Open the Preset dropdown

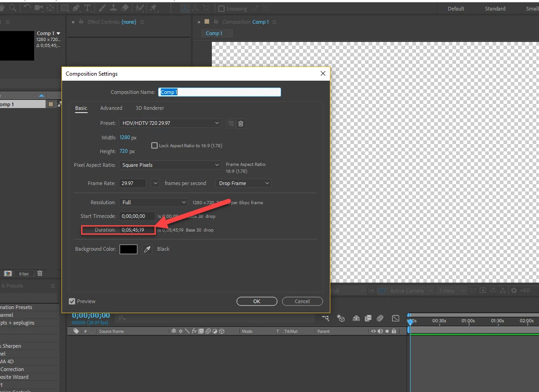(170, 123)
